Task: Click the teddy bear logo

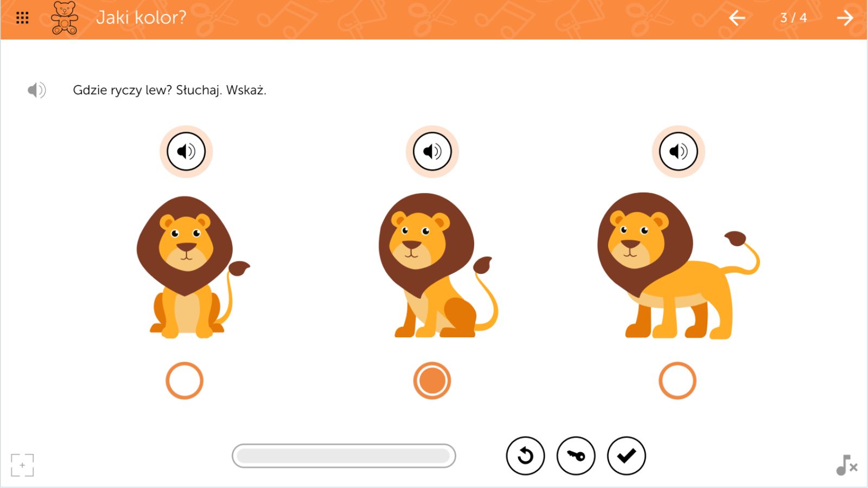Action: [x=65, y=18]
